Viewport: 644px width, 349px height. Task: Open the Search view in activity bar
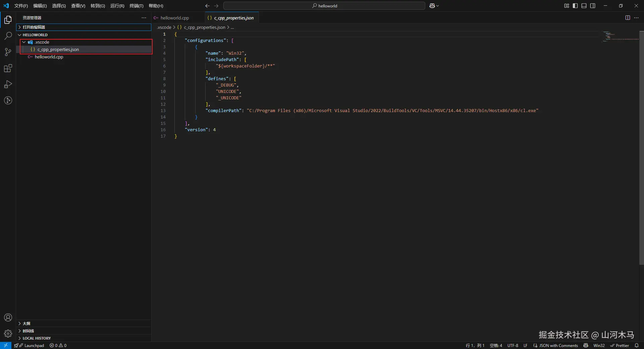[8, 36]
